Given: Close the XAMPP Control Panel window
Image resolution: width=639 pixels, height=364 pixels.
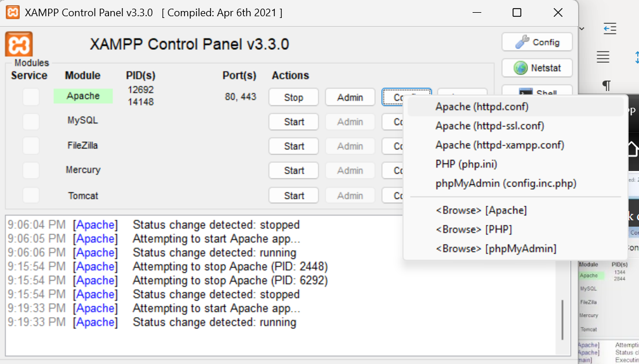Looking at the screenshot, I should pyautogui.click(x=558, y=13).
